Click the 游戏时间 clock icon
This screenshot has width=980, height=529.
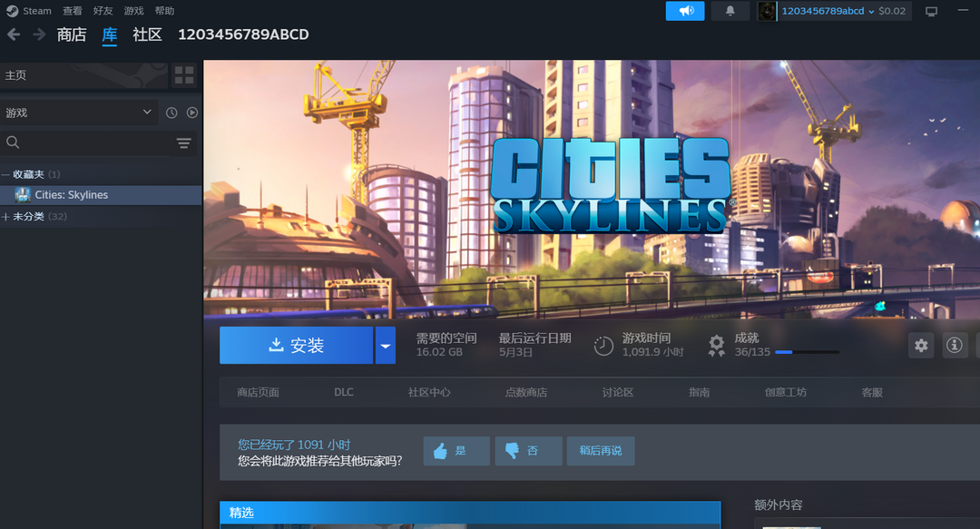coord(603,346)
